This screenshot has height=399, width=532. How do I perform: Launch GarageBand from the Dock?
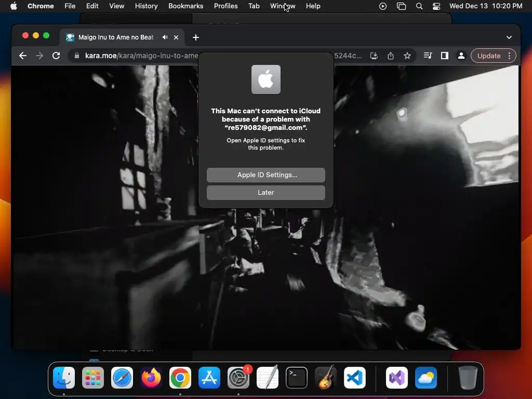click(326, 378)
